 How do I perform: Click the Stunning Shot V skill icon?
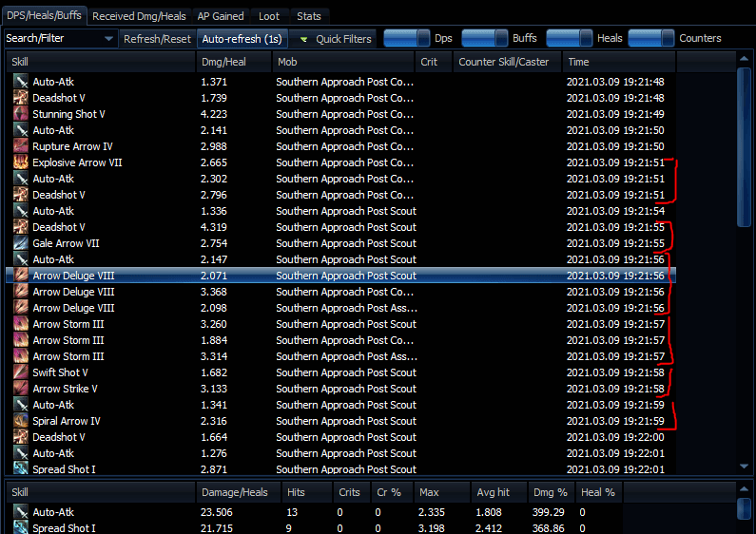20,114
